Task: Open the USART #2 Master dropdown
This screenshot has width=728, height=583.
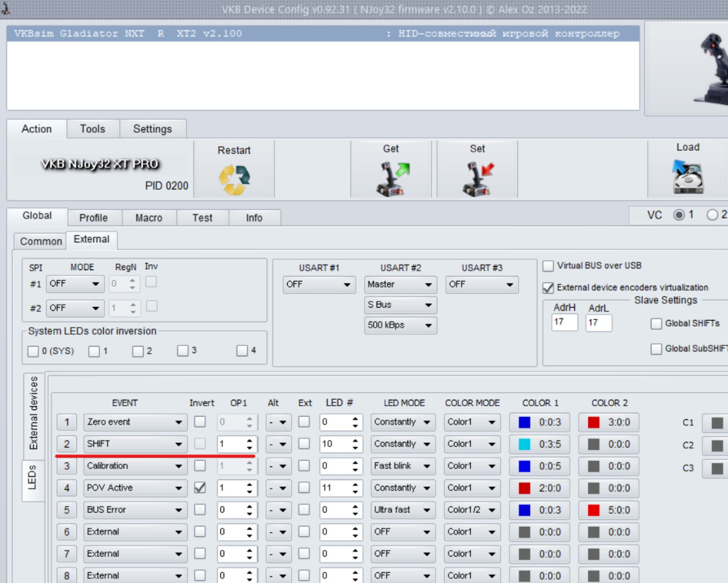Action: [x=400, y=284]
